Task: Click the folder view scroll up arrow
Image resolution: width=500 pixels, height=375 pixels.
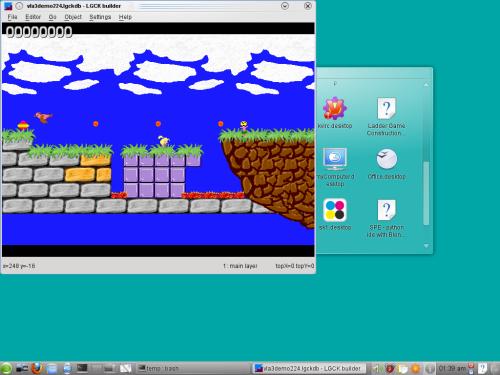Action: click(x=426, y=85)
